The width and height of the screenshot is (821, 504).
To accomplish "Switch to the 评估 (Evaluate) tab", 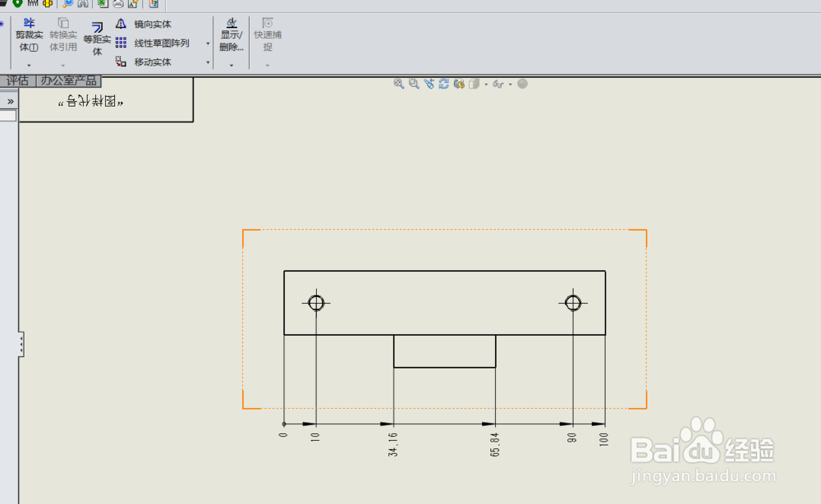I will coord(16,80).
